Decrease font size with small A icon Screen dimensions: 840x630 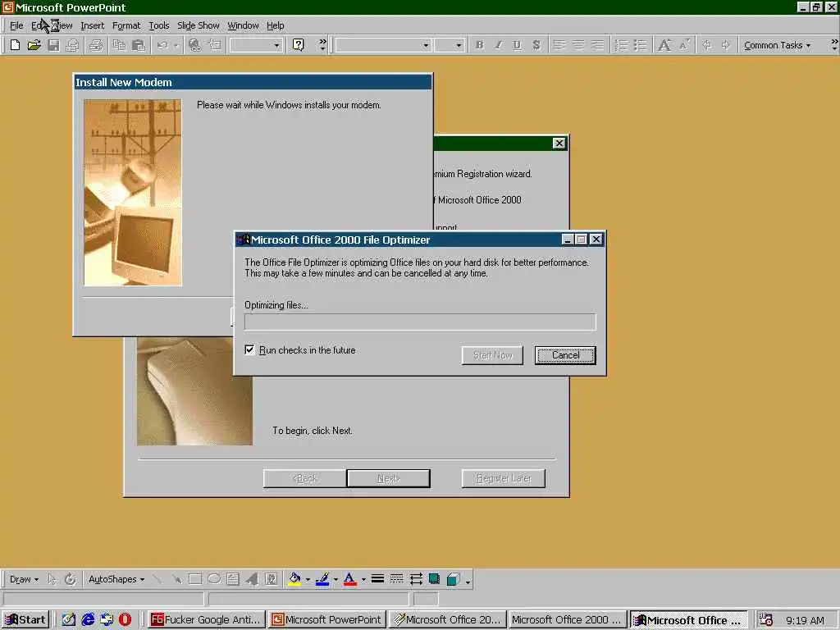684,45
